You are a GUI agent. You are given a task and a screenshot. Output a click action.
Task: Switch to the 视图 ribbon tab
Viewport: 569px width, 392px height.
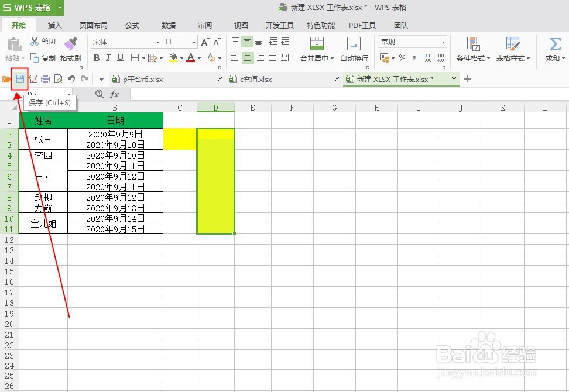[x=241, y=25]
